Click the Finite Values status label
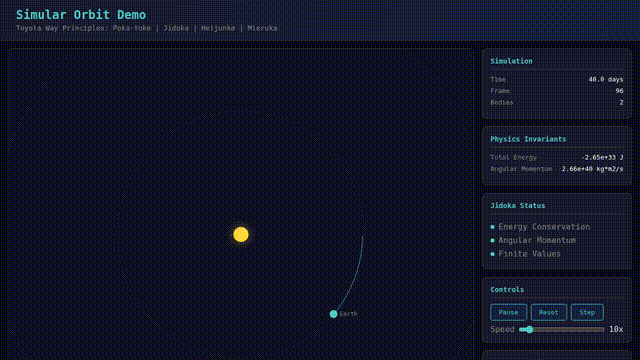640x360 pixels. 529,254
